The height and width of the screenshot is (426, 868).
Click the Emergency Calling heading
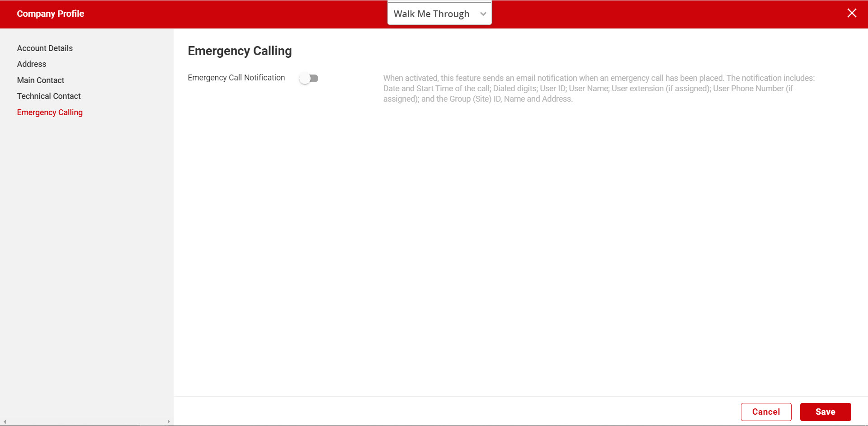click(240, 51)
